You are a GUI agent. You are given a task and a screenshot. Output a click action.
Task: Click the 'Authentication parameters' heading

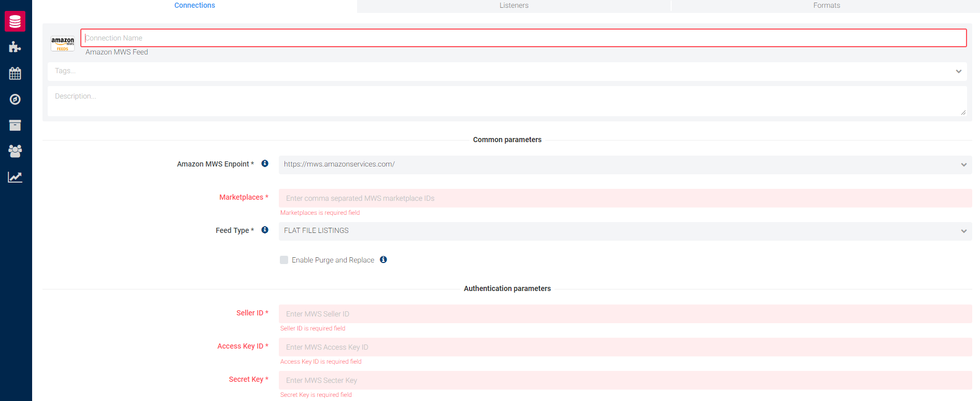(507, 288)
